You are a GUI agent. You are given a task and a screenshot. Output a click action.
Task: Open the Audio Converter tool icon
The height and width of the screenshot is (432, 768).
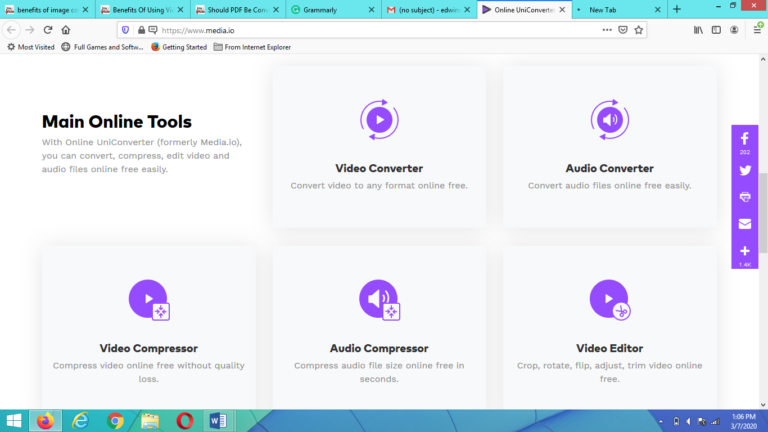pyautogui.click(x=609, y=120)
